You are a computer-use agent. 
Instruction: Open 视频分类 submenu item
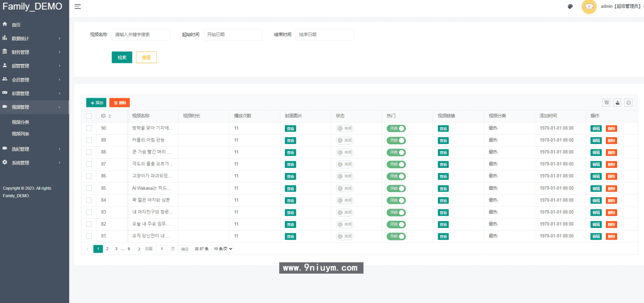(x=21, y=122)
